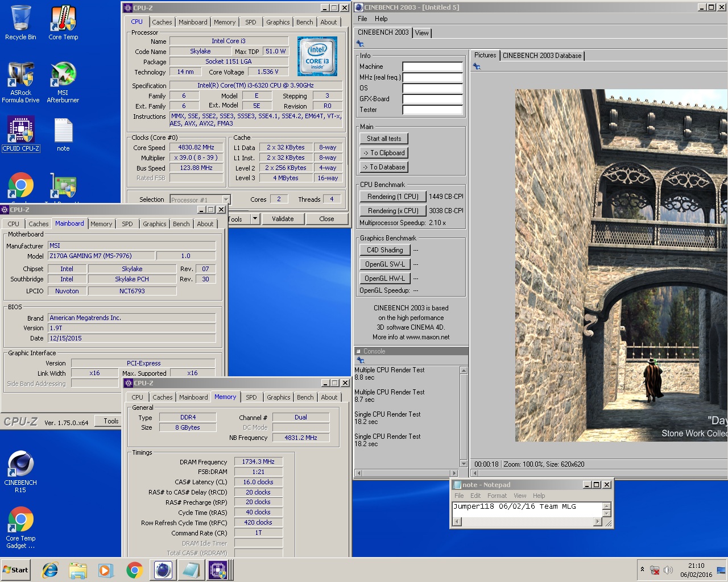This screenshot has width=728, height=582.
Task: Click the Tester input field
Action: tap(432, 110)
